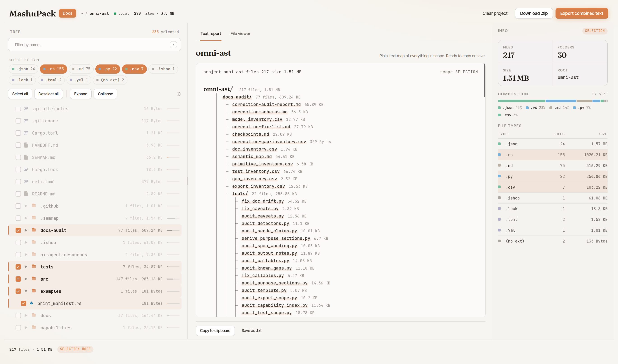Image resolution: width=618 pixels, height=364 pixels.
Task: Click the Select all button
Action: [x=20, y=94]
